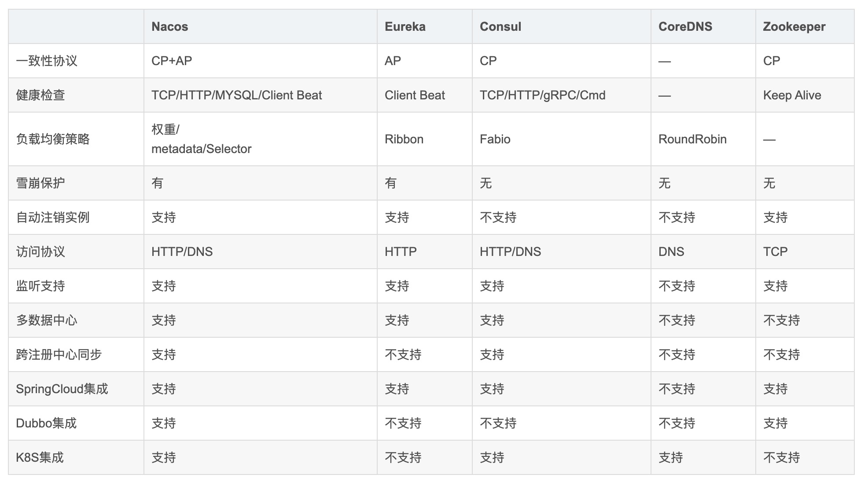Click the Consul column header
The width and height of the screenshot is (868, 489).
point(500,27)
